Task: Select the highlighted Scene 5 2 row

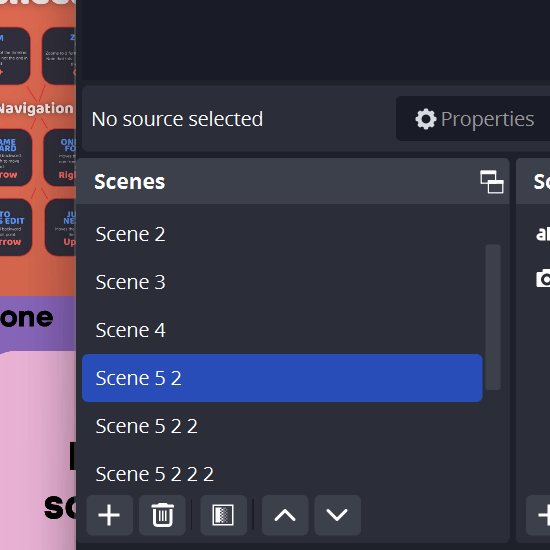Action: 282,378
